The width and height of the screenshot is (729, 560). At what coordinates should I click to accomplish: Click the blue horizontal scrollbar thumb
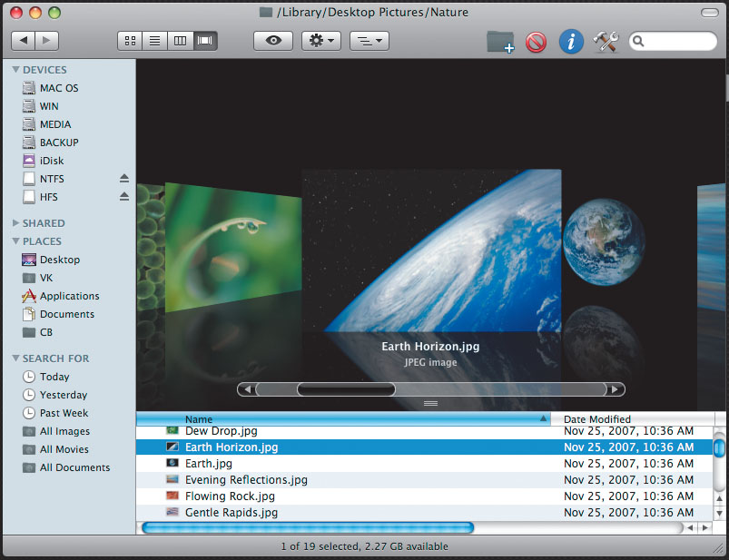pyautogui.click(x=308, y=527)
